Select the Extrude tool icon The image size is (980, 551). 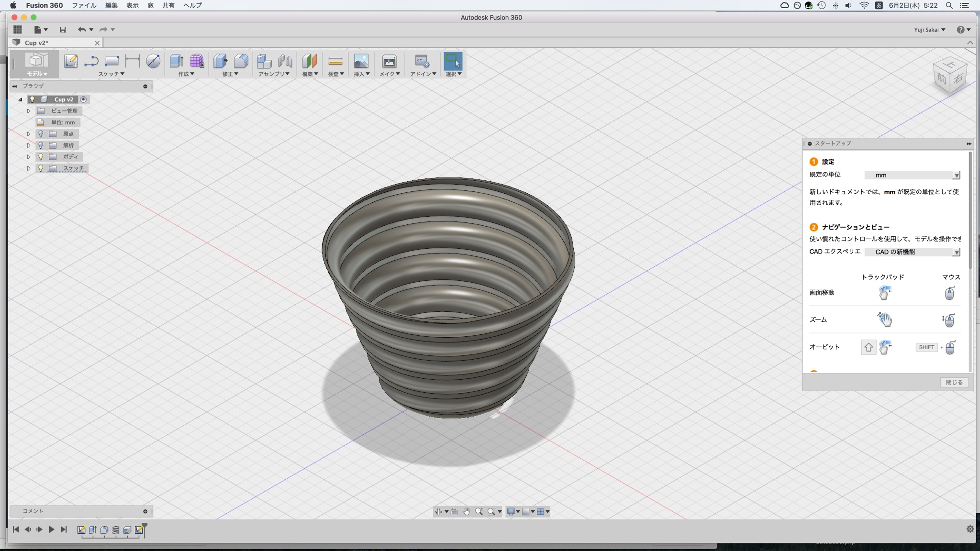pyautogui.click(x=176, y=61)
